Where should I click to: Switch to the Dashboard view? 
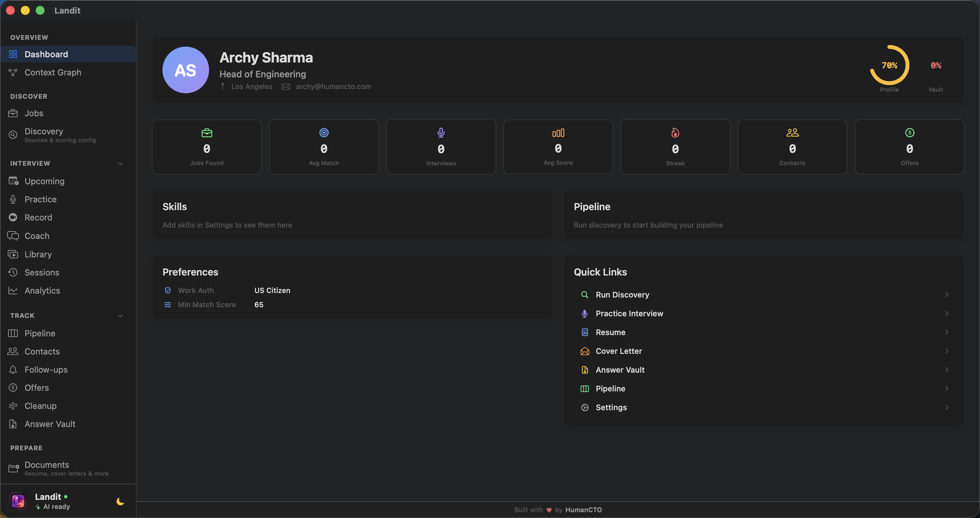(46, 54)
